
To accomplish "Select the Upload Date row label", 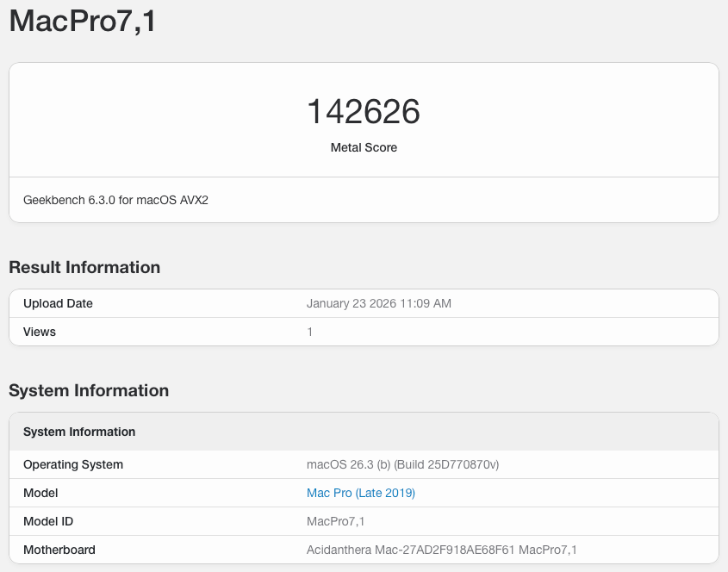I will click(58, 303).
